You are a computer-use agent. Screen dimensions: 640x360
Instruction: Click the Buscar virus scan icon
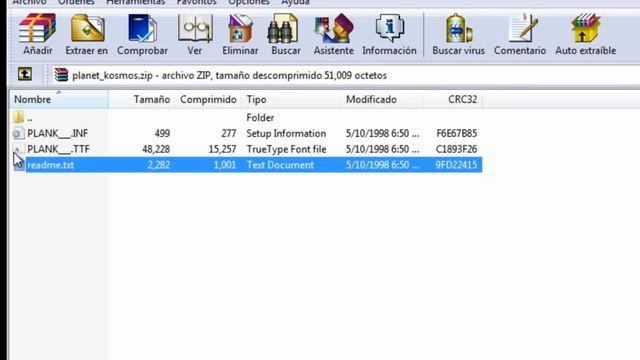tap(458, 29)
